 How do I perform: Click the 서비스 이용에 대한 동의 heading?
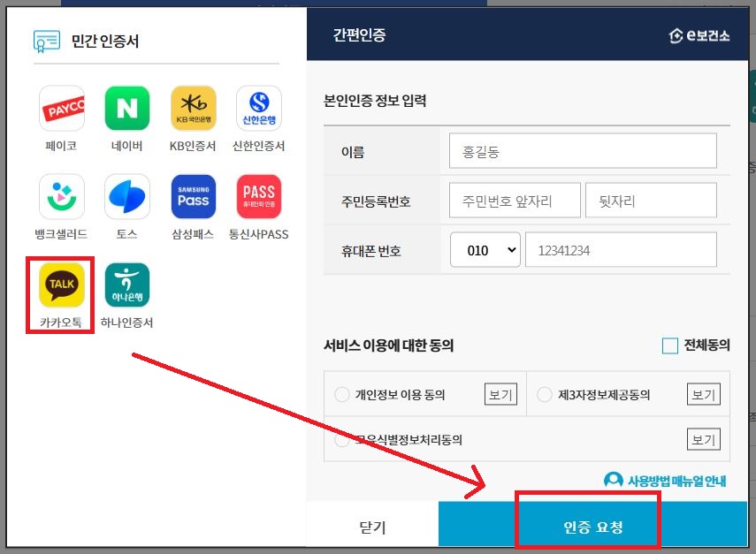click(x=388, y=345)
